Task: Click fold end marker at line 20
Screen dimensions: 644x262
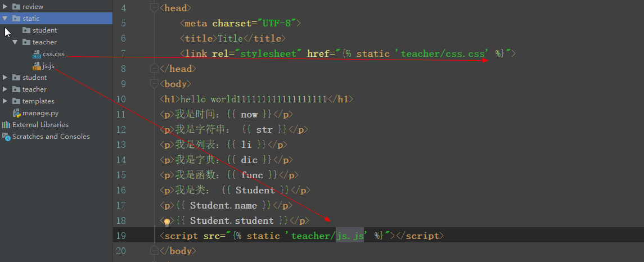Action: point(155,251)
